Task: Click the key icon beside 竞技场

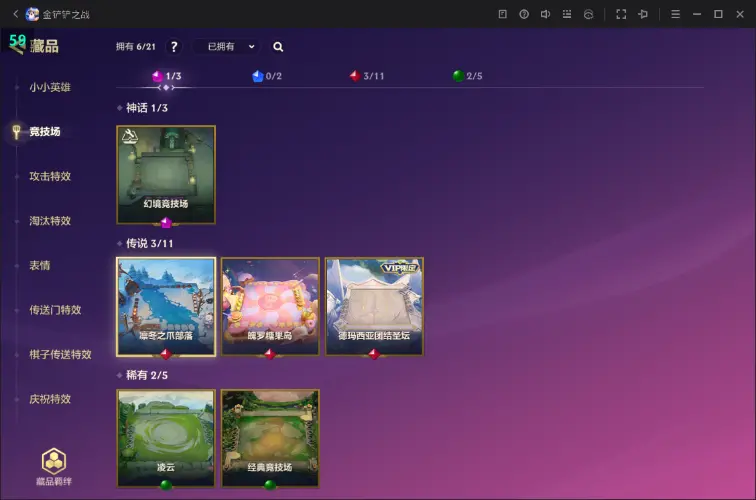Action: tap(16, 132)
